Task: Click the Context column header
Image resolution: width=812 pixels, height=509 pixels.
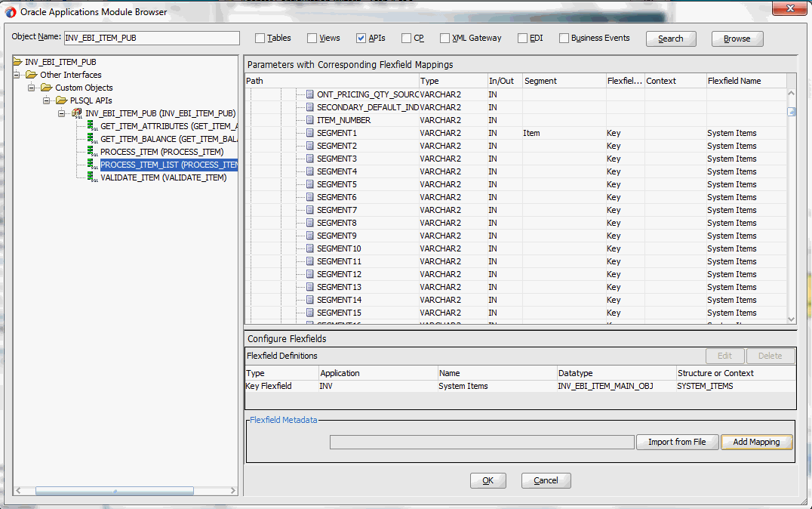Action: 675,81
